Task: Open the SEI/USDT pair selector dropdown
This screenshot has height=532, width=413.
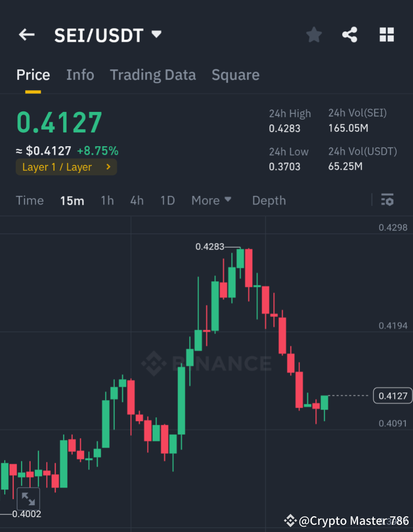Action: (108, 34)
